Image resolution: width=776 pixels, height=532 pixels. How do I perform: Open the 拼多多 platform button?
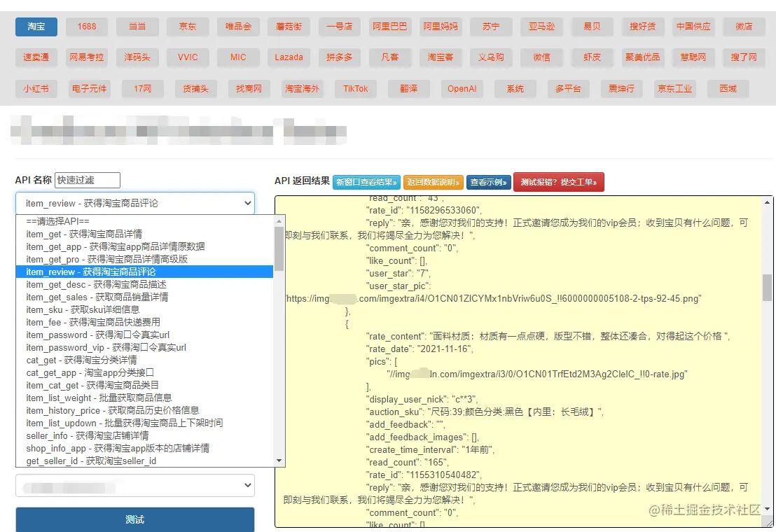340,57
